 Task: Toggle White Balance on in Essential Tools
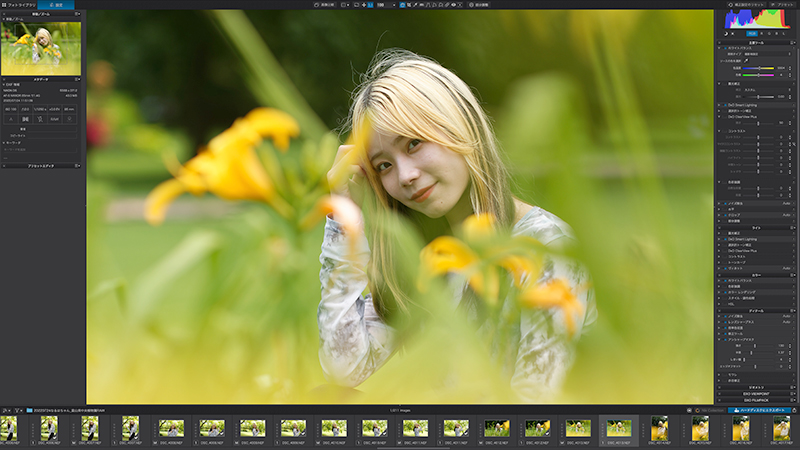[x=725, y=48]
